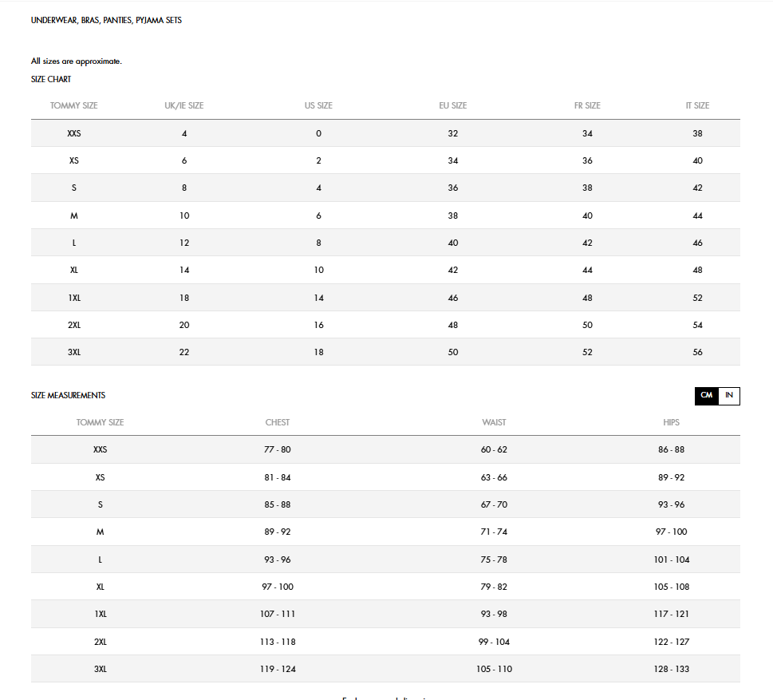Click the SIZE MEASUREMENTS heading
The height and width of the screenshot is (700, 773).
click(68, 395)
